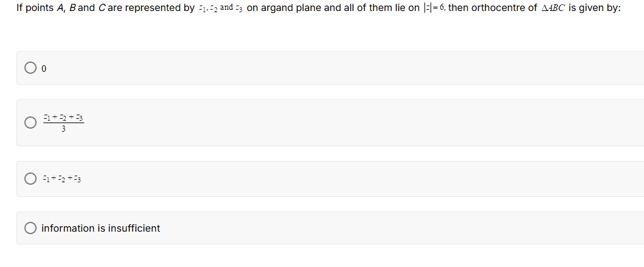The height and width of the screenshot is (267, 644).
Task: Choose the radio button beside the fraction answer
Action: 30,123
